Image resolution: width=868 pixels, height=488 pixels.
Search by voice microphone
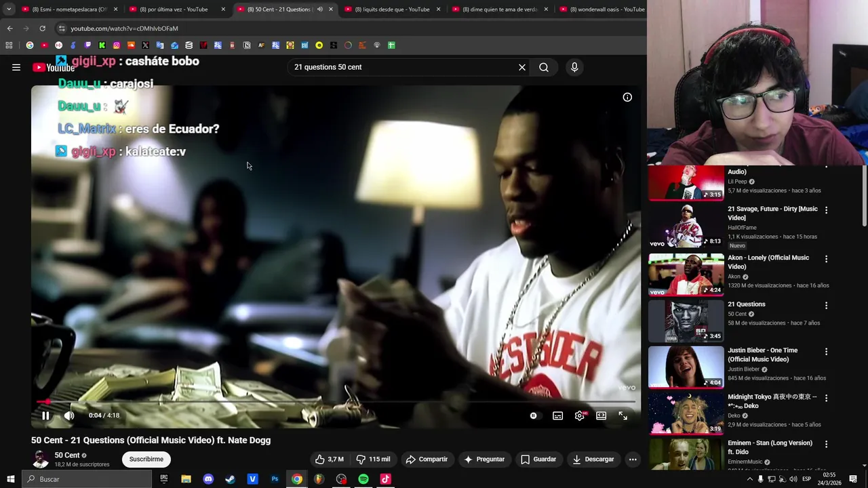[x=574, y=67]
